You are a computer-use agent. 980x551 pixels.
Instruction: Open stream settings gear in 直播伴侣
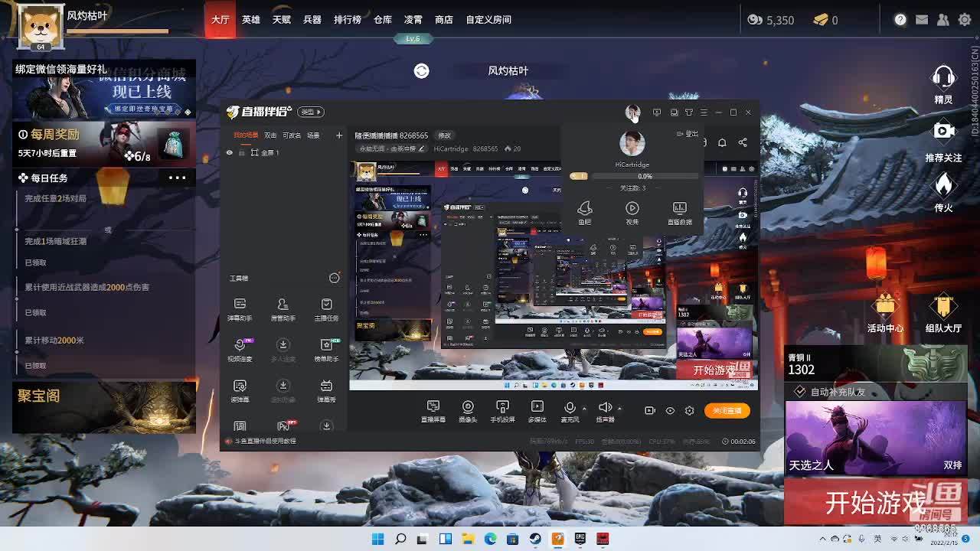[689, 410]
